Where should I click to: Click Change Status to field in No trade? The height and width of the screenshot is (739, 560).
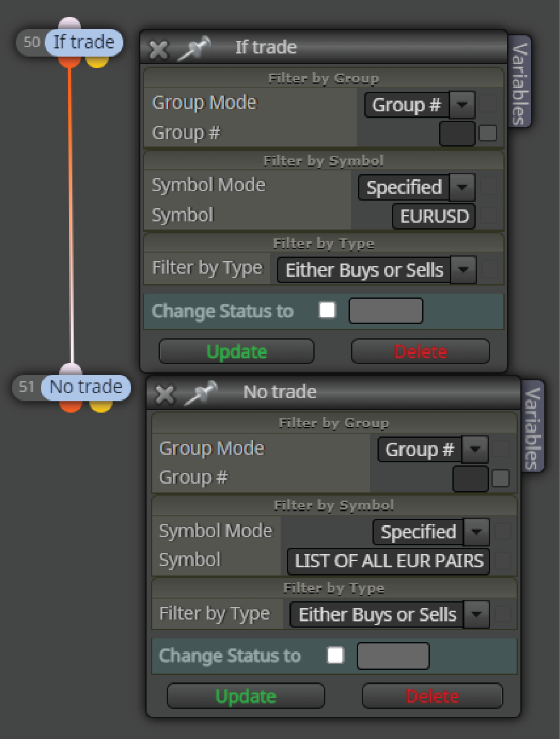click(393, 655)
